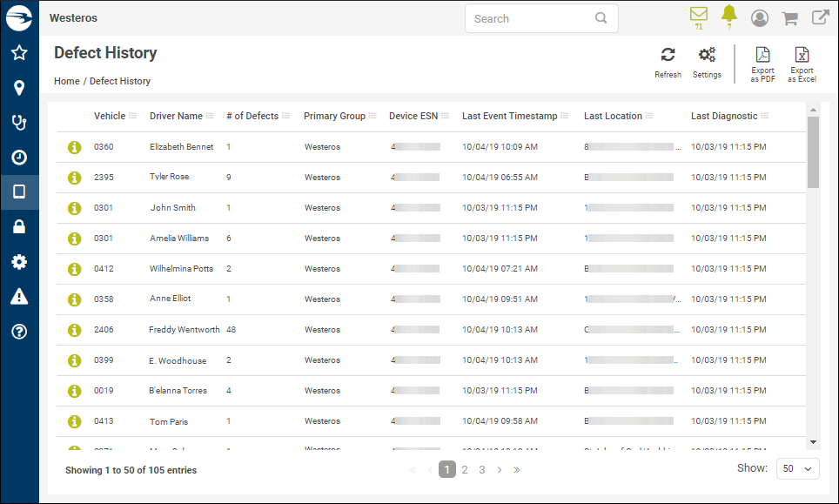Open info icon for Anne Elliot
This screenshot has width=839, height=504.
74,299
